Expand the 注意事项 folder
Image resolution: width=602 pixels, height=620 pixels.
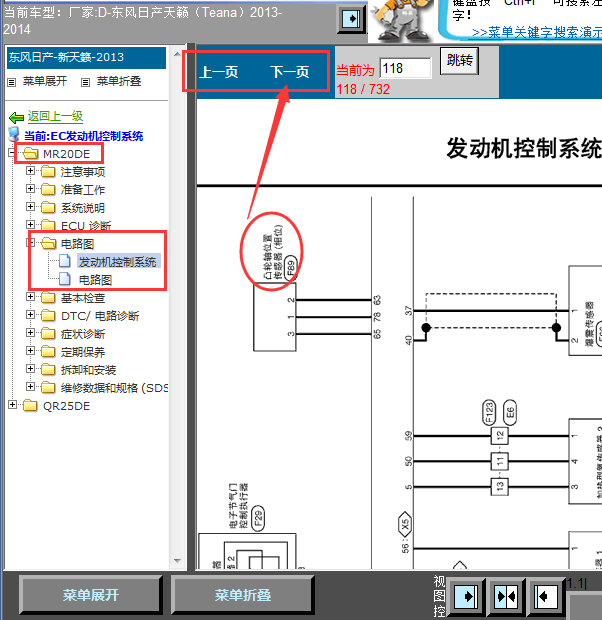[30, 170]
